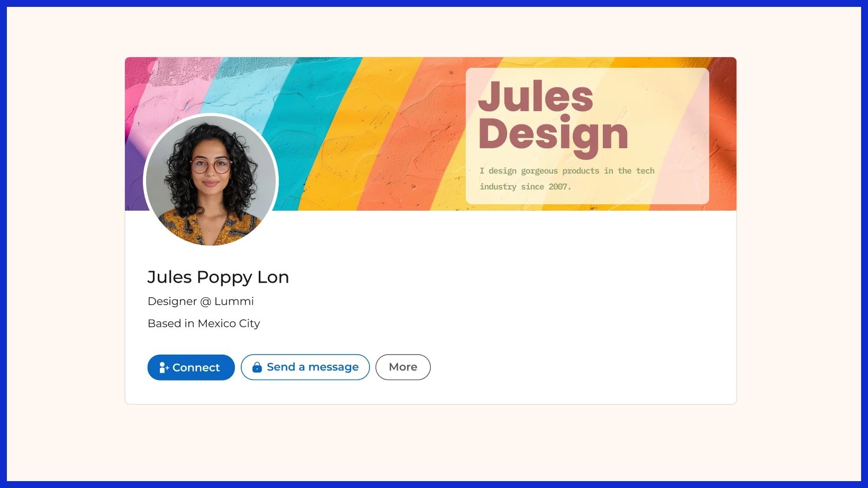This screenshot has height=488, width=868.
Task: Click the translucent yellow banner card
Action: coord(587,136)
